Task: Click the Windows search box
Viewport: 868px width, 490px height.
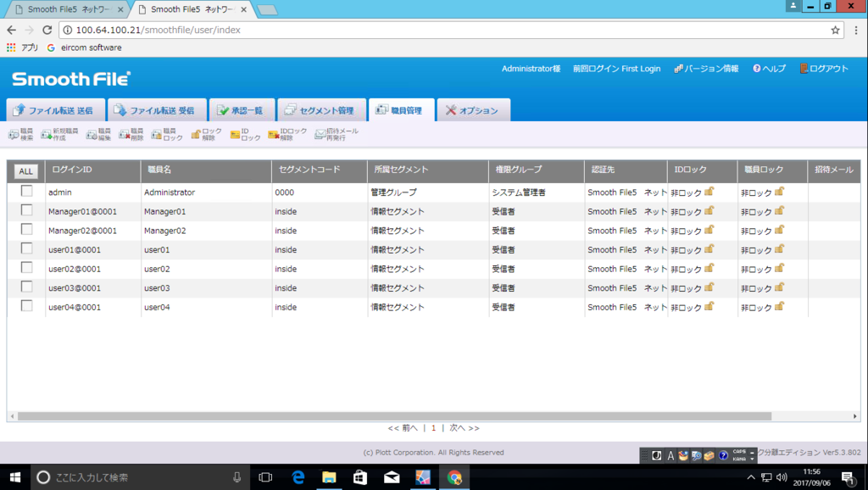Action: coord(142,477)
